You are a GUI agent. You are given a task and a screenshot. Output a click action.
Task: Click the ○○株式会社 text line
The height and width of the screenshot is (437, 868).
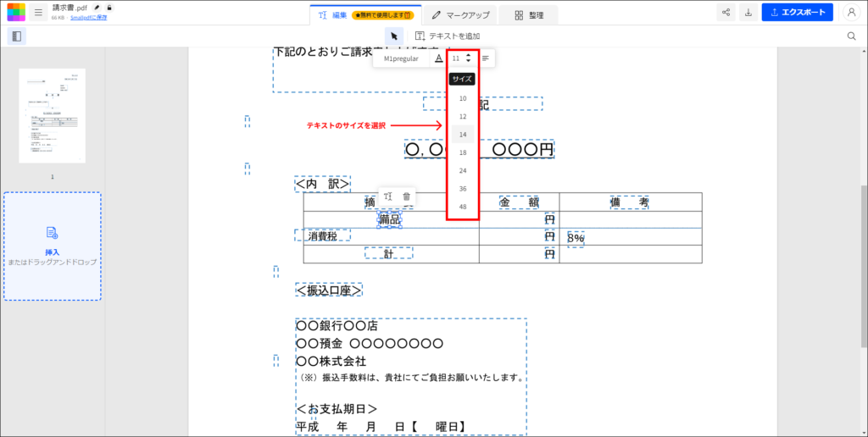[331, 362]
